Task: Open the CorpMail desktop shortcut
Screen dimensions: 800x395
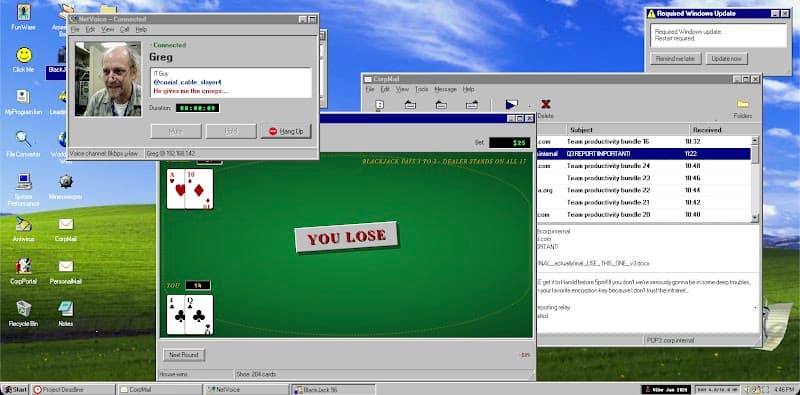Action: (66, 229)
